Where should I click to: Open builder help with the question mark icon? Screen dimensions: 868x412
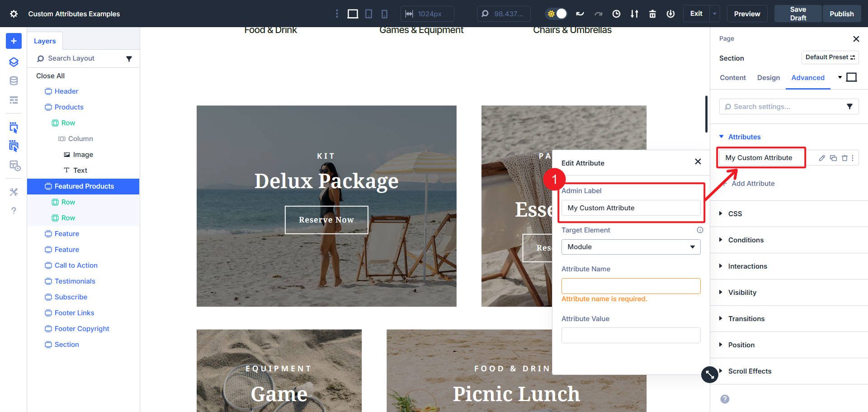pos(14,210)
